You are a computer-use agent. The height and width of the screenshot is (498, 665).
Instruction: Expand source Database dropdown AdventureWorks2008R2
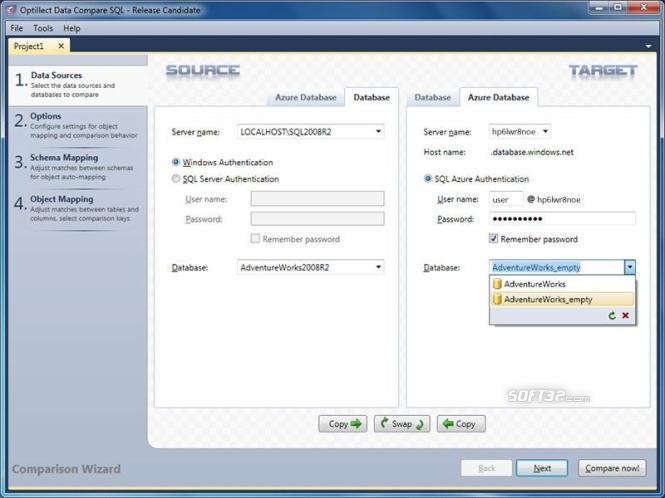point(378,267)
